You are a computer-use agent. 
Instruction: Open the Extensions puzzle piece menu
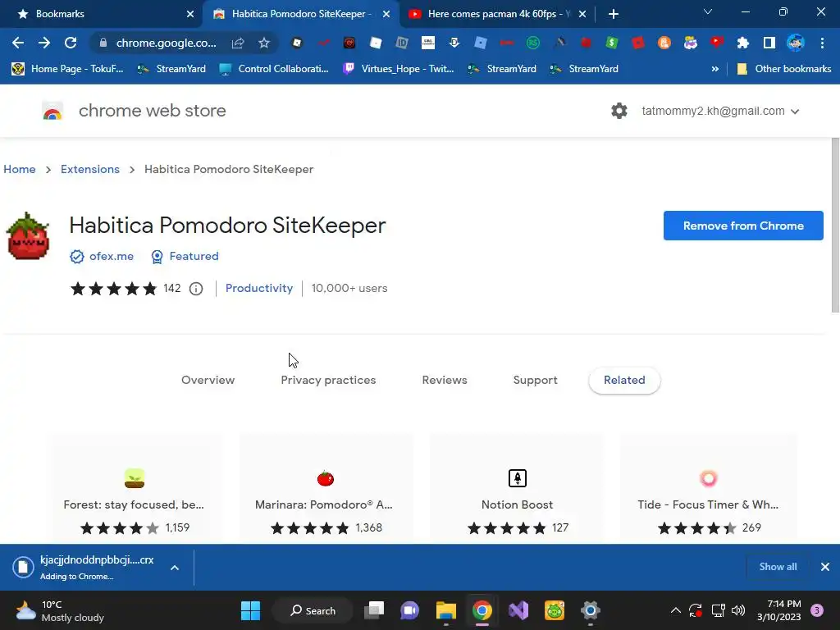(x=743, y=43)
